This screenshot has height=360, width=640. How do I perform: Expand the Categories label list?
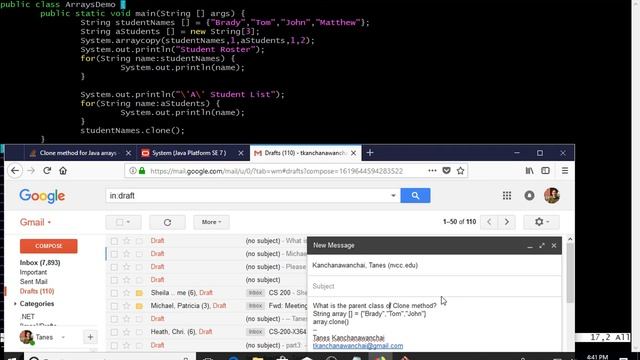15,304
